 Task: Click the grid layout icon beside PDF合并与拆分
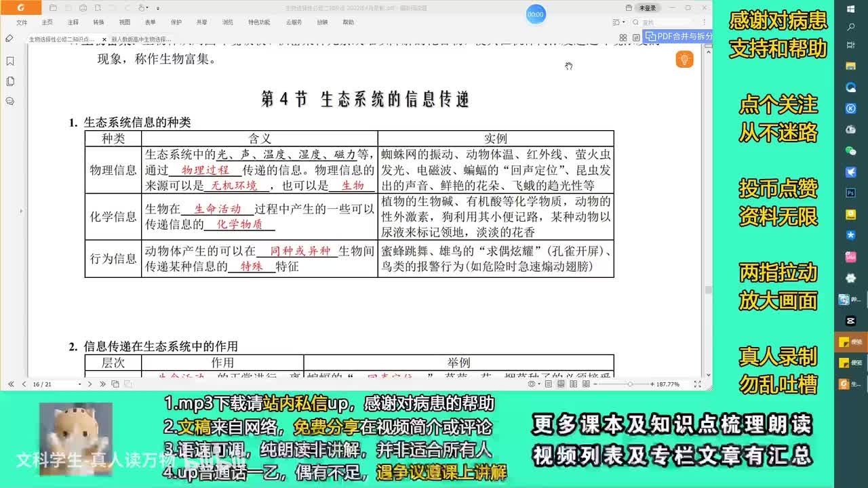tap(624, 37)
